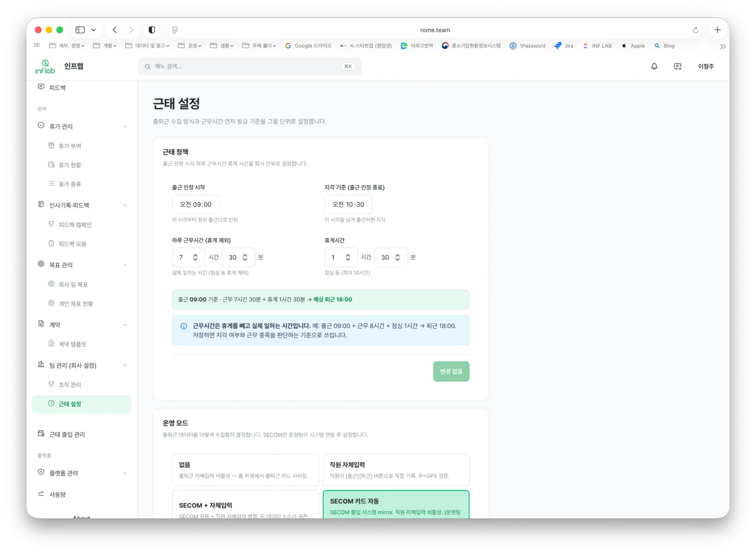This screenshot has height=553, width=756.
Task: Open the Apple bookmark
Action: pos(633,46)
